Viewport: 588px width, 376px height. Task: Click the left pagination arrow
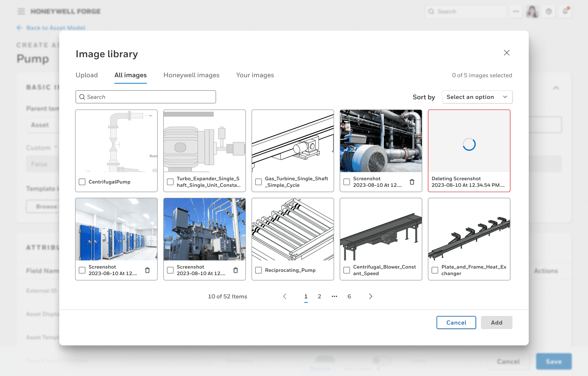(285, 296)
